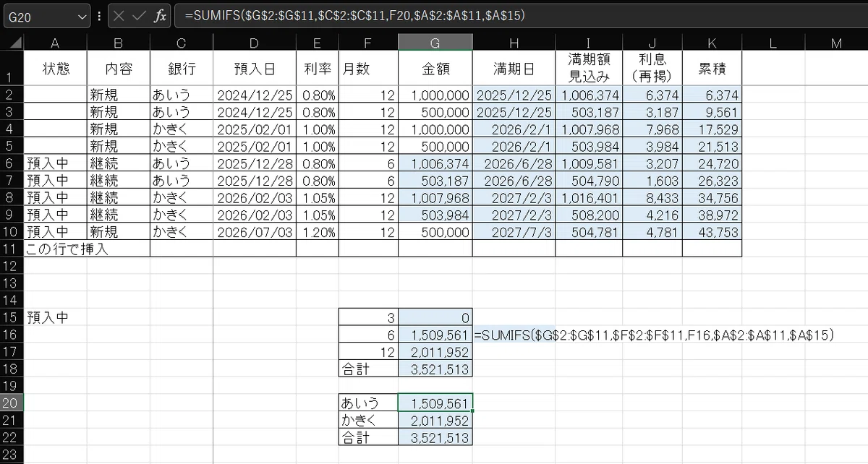Click the 6,374 interest cell in column J
The image size is (868, 464).
coord(652,95)
